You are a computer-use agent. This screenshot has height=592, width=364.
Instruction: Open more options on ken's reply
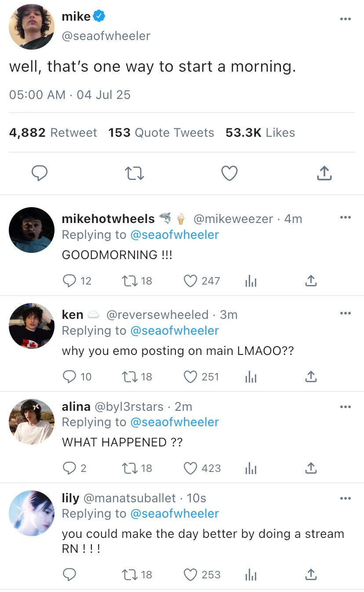tap(346, 313)
